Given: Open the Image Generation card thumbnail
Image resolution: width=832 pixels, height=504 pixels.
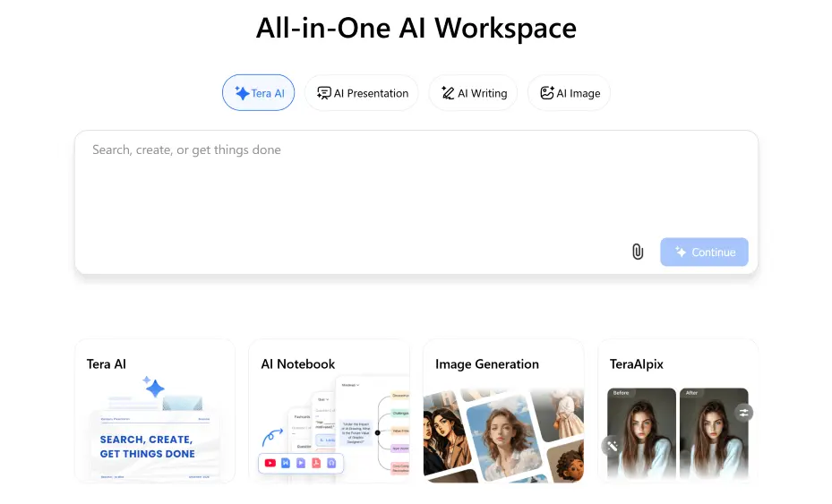Looking at the screenshot, I should click(x=503, y=435).
